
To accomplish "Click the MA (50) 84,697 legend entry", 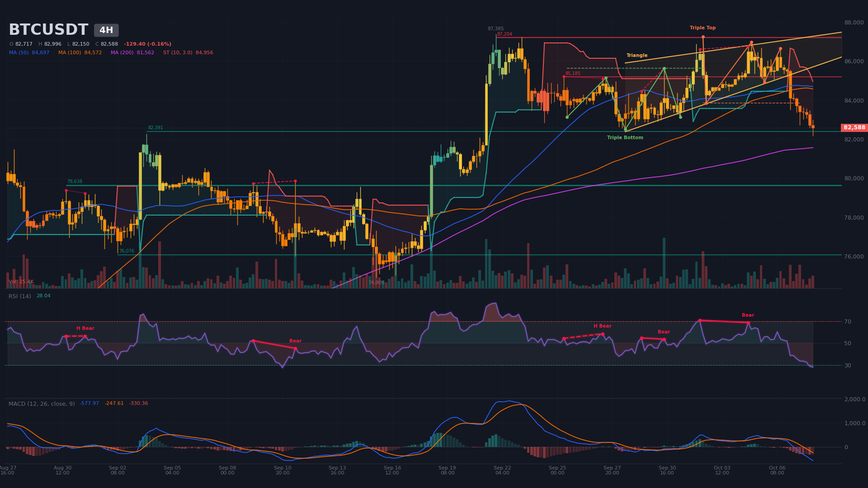I will coord(29,53).
